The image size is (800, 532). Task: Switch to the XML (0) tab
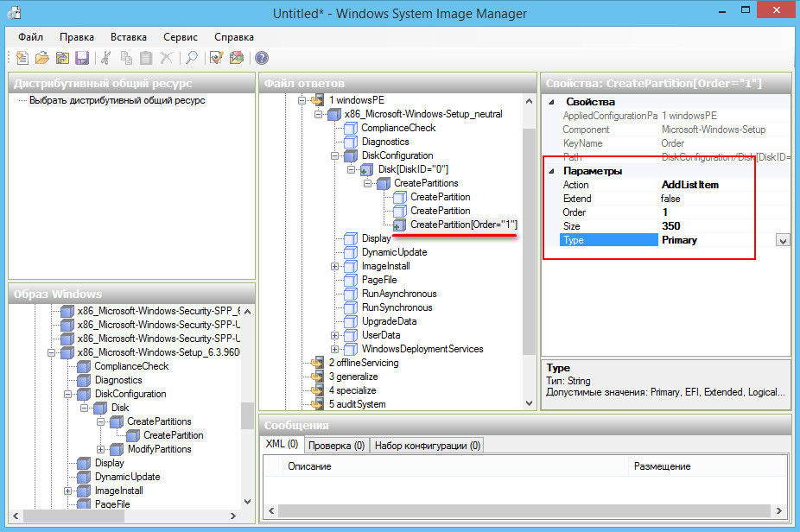(x=282, y=444)
